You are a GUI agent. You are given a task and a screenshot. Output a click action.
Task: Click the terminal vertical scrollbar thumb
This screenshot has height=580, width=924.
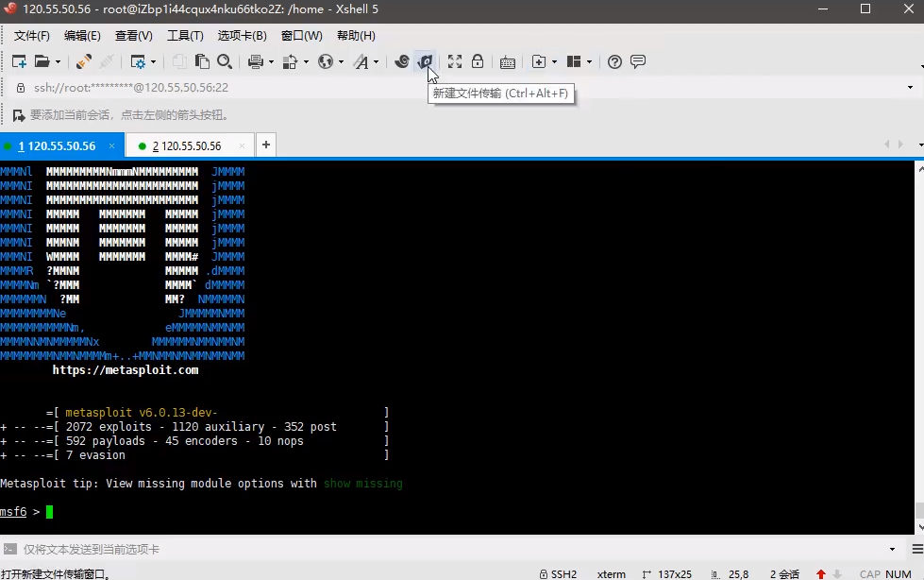[x=919, y=510]
